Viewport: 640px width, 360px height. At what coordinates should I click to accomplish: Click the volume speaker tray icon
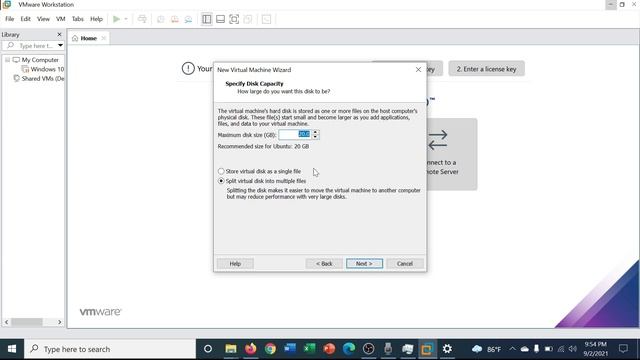(573, 349)
